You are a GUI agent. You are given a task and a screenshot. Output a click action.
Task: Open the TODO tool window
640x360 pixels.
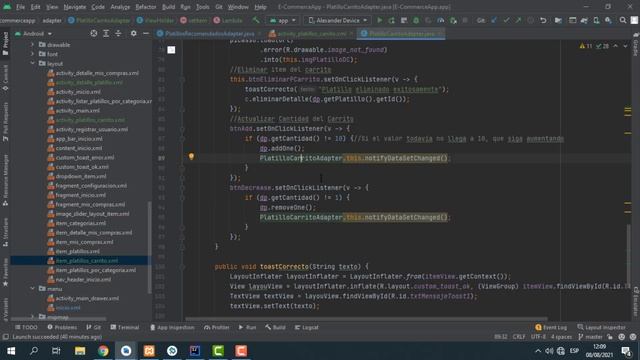pos(26,327)
